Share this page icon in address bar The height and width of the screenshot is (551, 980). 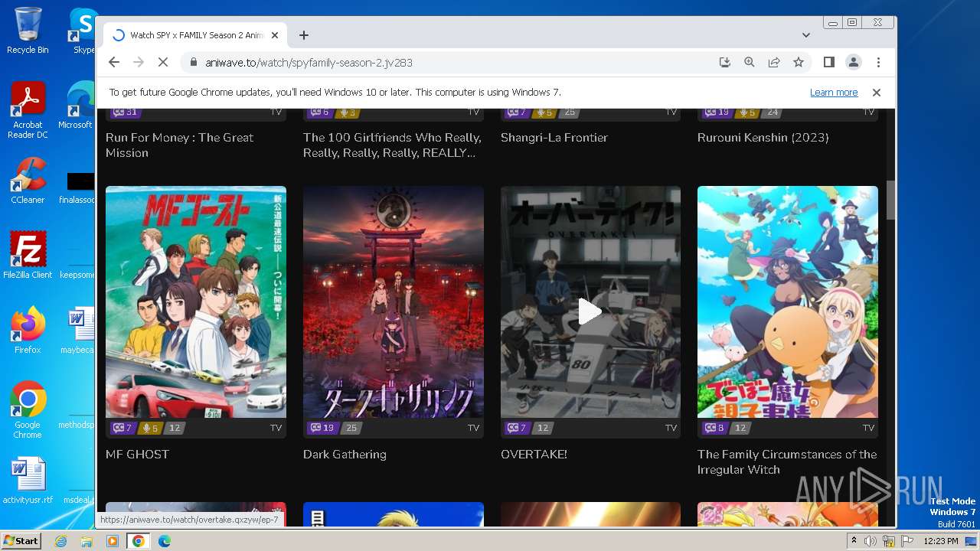click(x=774, y=63)
